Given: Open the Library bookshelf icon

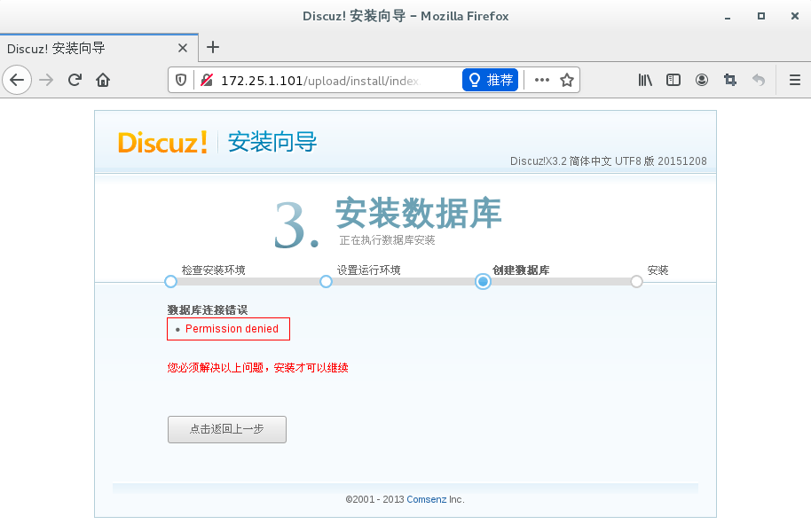Looking at the screenshot, I should pyautogui.click(x=645, y=80).
